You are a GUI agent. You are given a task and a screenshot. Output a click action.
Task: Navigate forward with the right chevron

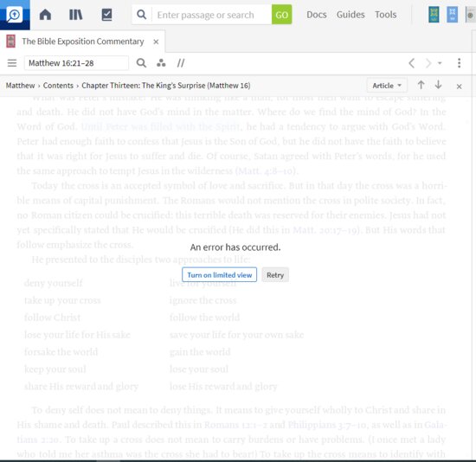point(428,63)
